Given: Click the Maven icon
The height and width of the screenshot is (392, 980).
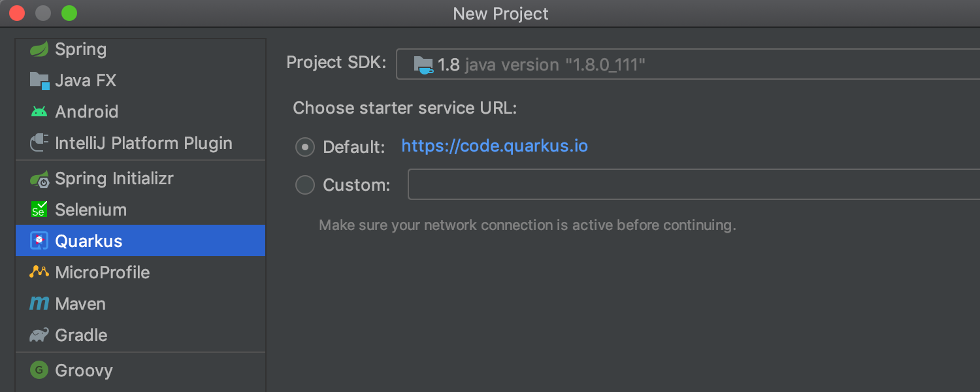Looking at the screenshot, I should click(39, 304).
